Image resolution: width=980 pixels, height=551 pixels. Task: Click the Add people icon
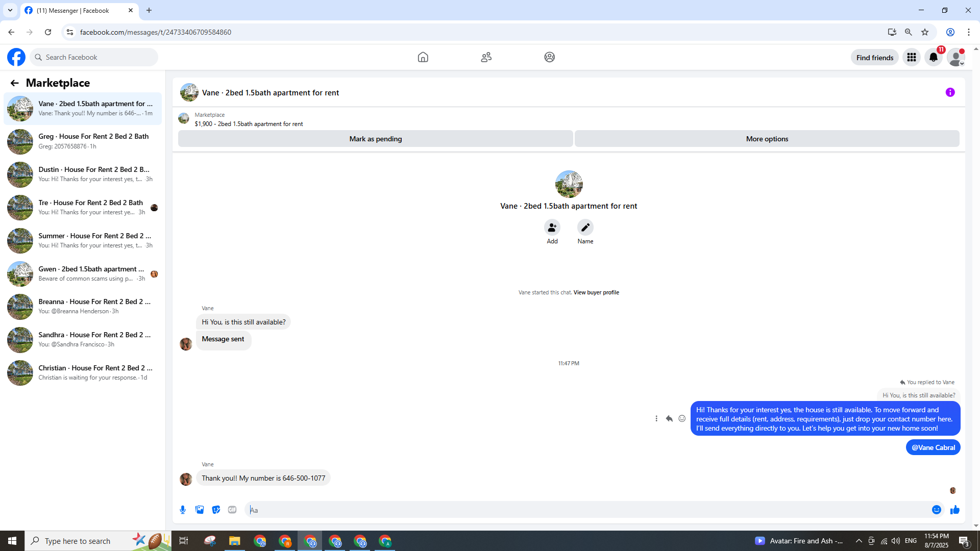tap(552, 228)
